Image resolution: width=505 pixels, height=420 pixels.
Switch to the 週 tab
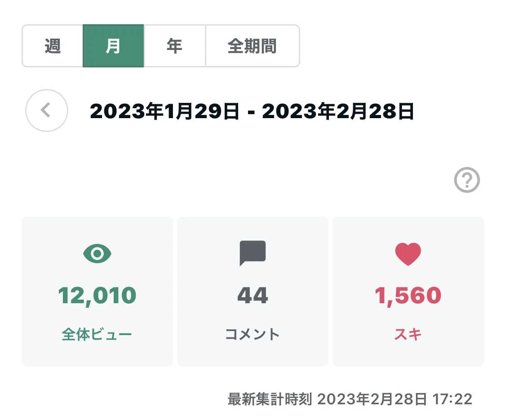click(x=53, y=46)
